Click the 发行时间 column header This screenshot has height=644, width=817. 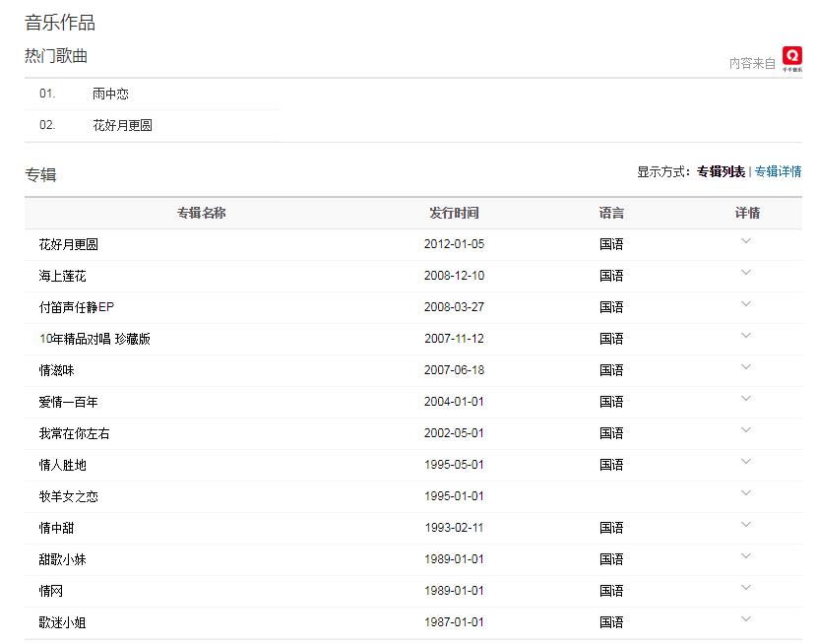(454, 213)
